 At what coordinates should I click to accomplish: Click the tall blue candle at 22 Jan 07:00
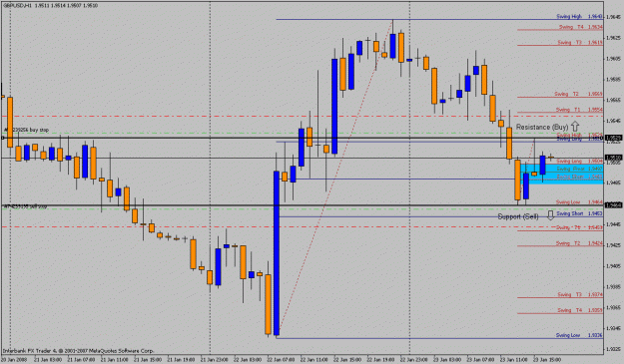[277, 253]
